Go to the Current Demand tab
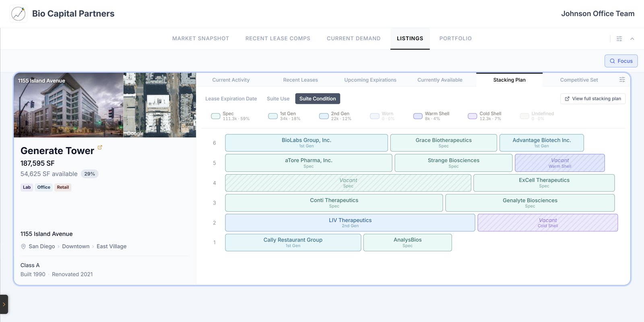This screenshot has width=644, height=322. [354, 39]
